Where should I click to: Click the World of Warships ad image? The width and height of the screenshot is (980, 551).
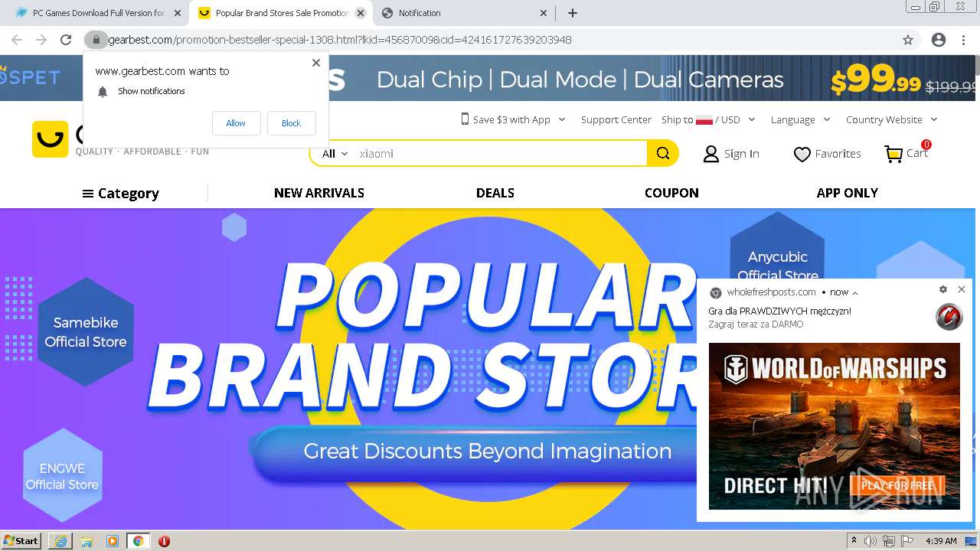pos(834,426)
